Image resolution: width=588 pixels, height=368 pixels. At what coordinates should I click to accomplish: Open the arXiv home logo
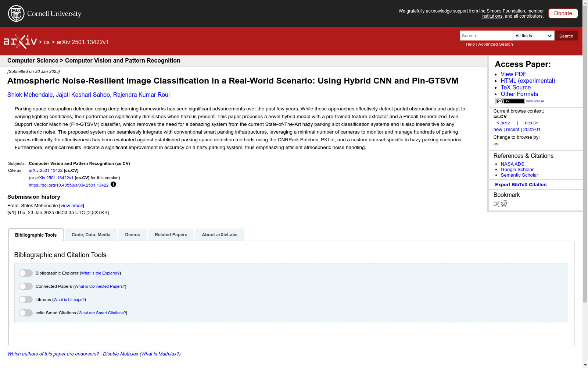click(x=20, y=42)
